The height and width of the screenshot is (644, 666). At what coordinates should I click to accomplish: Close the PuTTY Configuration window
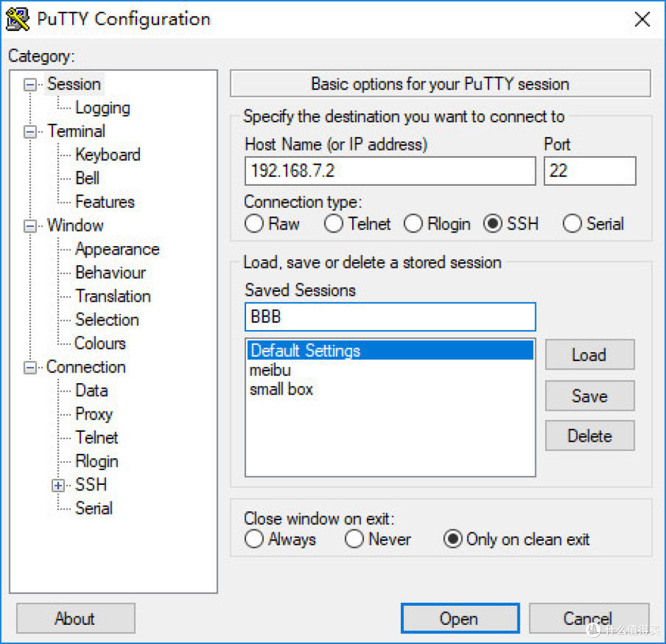pyautogui.click(x=642, y=19)
